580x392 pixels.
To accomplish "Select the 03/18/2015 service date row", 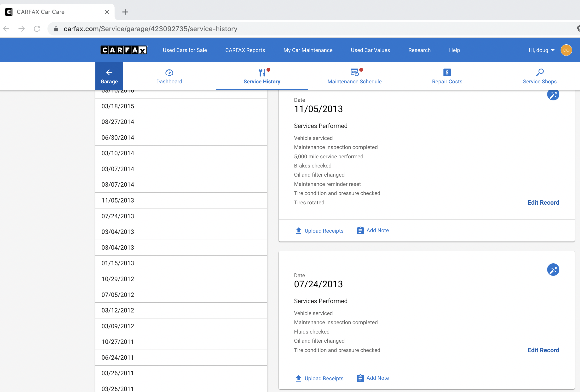I will (x=181, y=106).
